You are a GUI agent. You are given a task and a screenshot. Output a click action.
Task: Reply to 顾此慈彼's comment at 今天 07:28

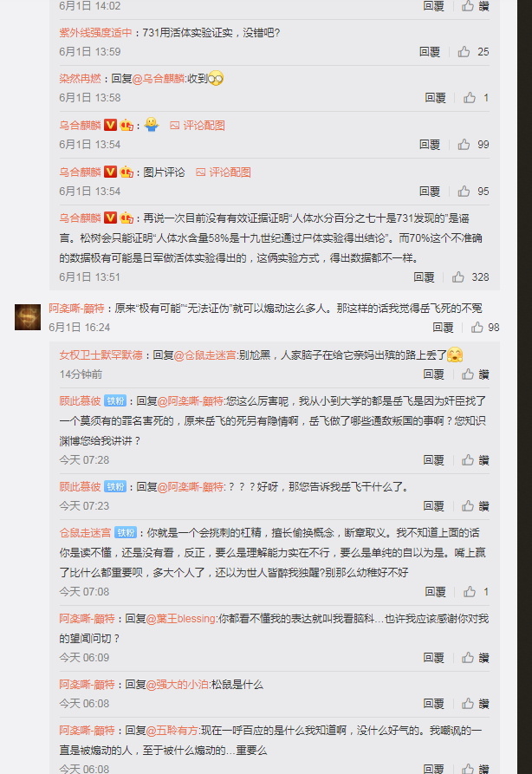pyautogui.click(x=433, y=460)
